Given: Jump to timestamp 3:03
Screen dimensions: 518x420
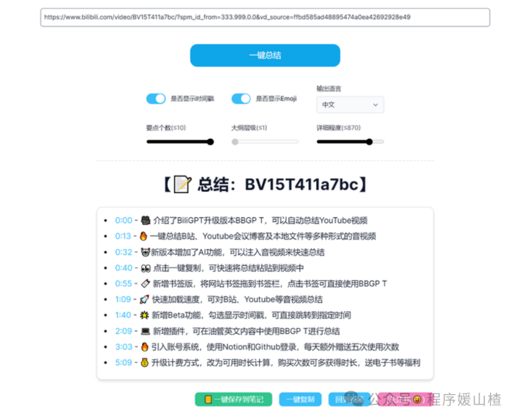Looking at the screenshot, I should (x=124, y=347).
